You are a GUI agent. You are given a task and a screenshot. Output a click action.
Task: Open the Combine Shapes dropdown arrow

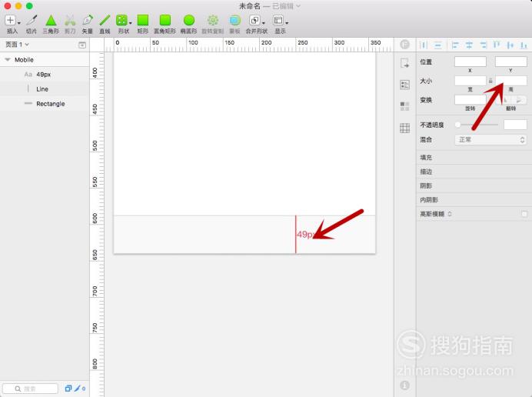click(263, 23)
